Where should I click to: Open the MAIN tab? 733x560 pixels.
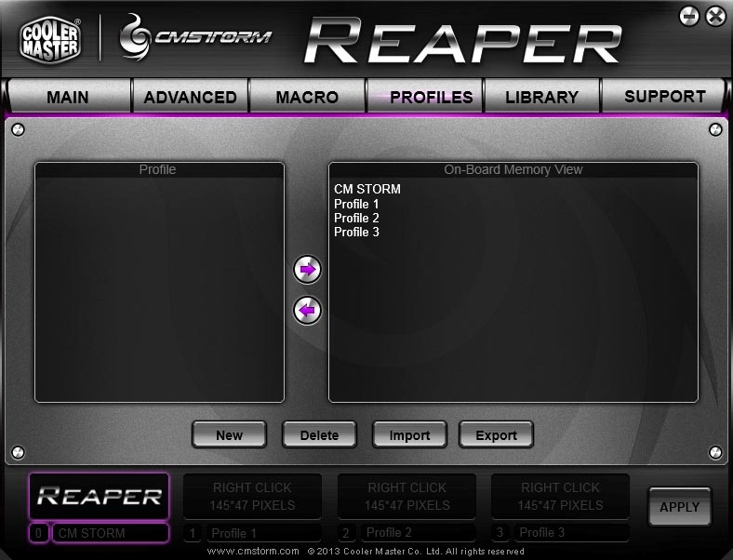(68, 97)
